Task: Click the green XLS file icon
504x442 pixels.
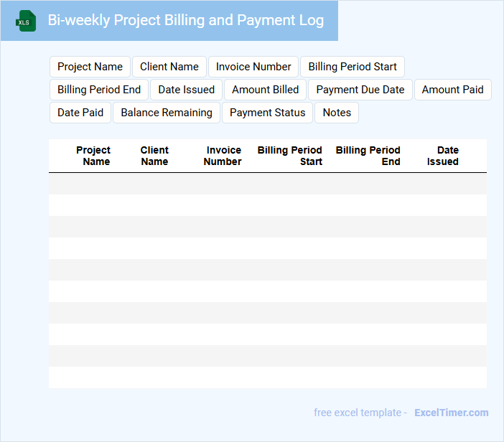Action: 25,22
